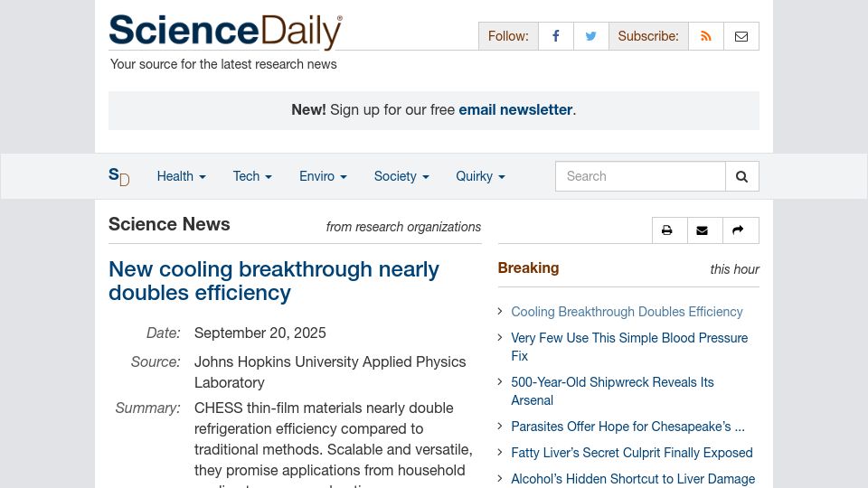Open the ScienceDaily Twitter icon
Image resolution: width=868 pixels, height=488 pixels.
(x=591, y=36)
